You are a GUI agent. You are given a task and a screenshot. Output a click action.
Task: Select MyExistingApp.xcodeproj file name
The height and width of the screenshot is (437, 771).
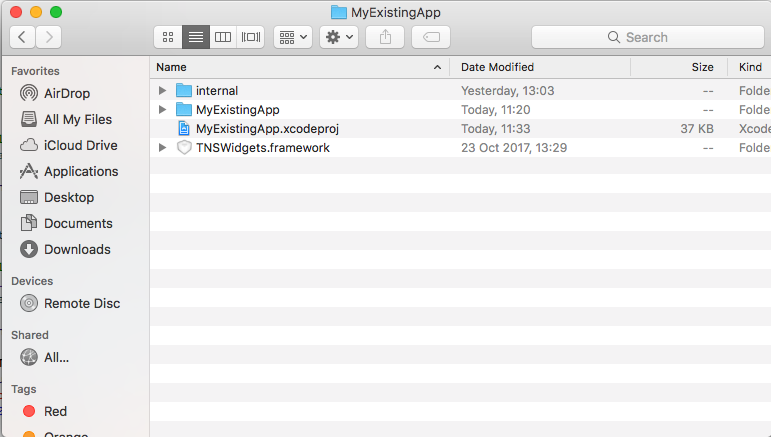267,129
